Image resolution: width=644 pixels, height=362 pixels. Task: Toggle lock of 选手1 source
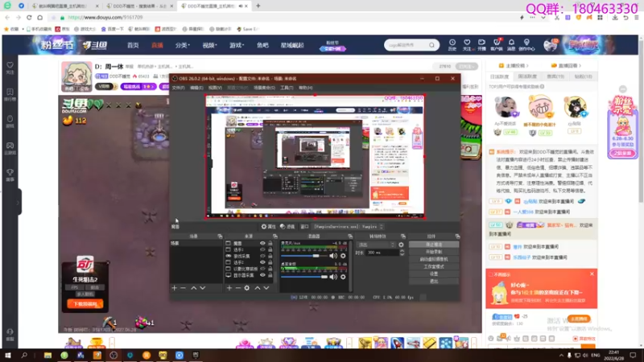pyautogui.click(x=270, y=249)
